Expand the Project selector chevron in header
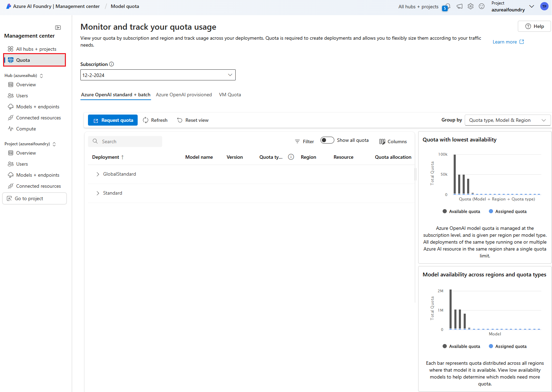Viewport: 552px width, 392px height. click(532, 6)
